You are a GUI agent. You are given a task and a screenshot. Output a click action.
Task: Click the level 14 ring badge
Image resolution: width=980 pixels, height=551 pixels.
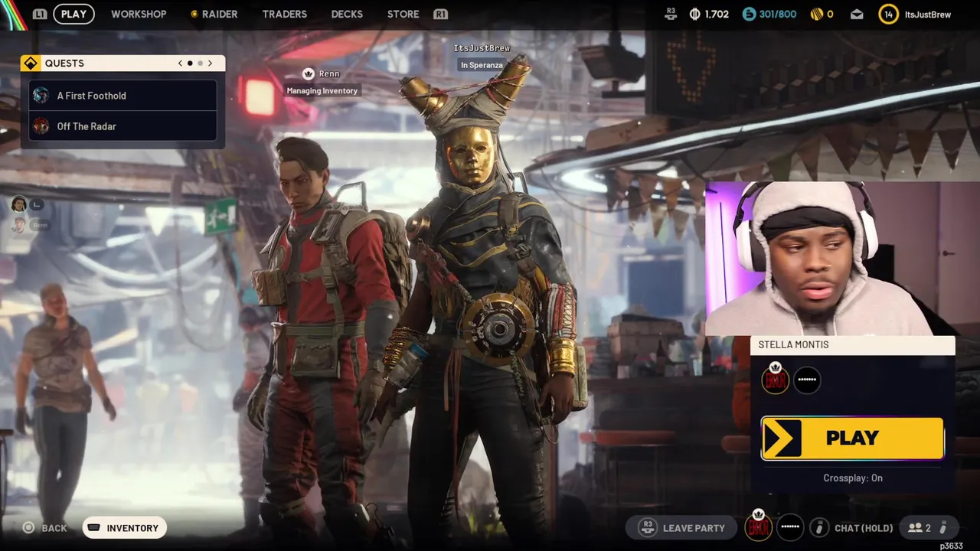(888, 14)
